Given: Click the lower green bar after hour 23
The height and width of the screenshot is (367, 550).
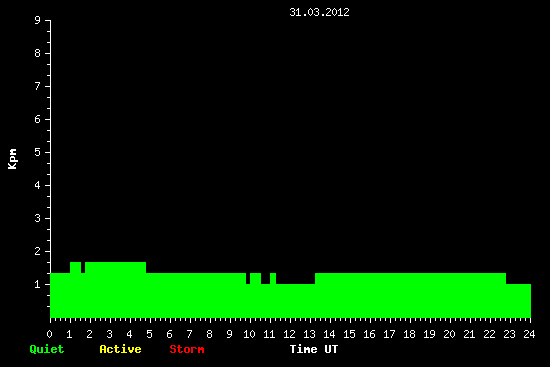Looking at the screenshot, I should [x=518, y=301].
